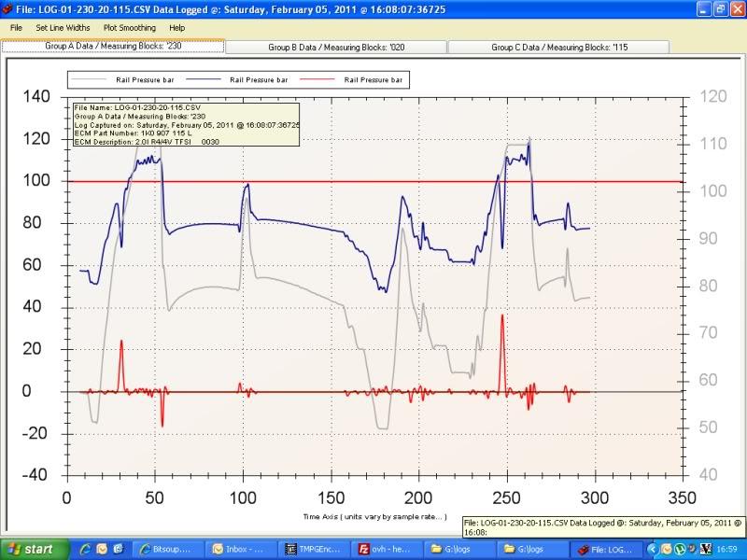Screen dimensions: 747x560
Task: Switch to the TMPGEnc taskbar window
Action: tap(314, 550)
